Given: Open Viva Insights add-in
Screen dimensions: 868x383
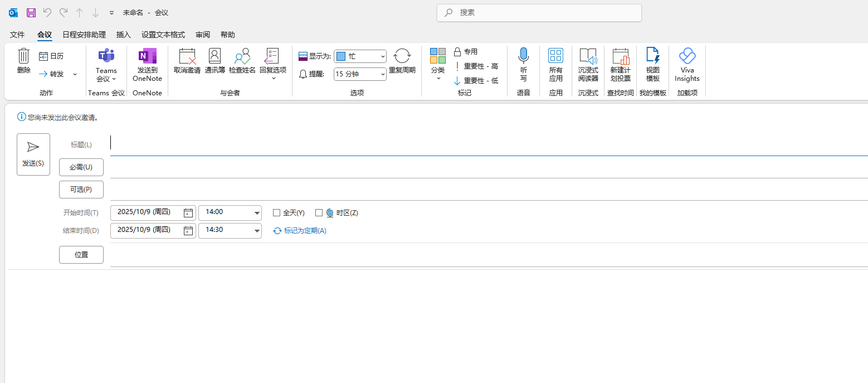Looking at the screenshot, I should [x=687, y=56].
